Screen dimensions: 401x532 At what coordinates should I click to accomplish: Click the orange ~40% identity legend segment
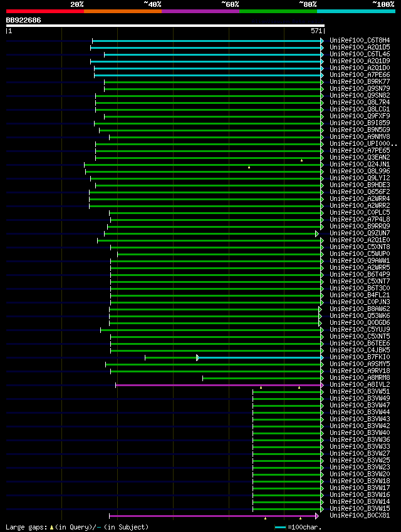point(123,11)
